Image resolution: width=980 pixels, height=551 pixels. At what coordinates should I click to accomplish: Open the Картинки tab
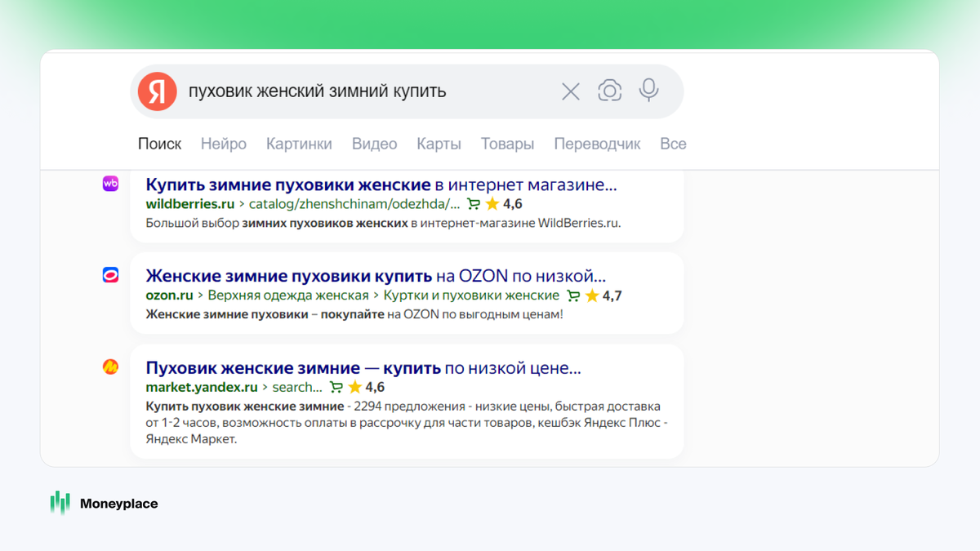click(299, 144)
